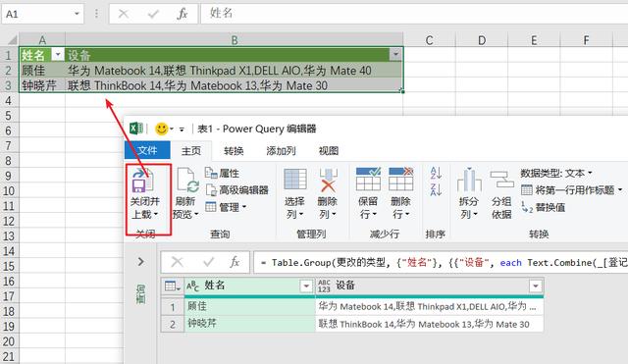Click the Excel Insert Function fx icon
Viewport: 628px width, 364px height.
183,14
